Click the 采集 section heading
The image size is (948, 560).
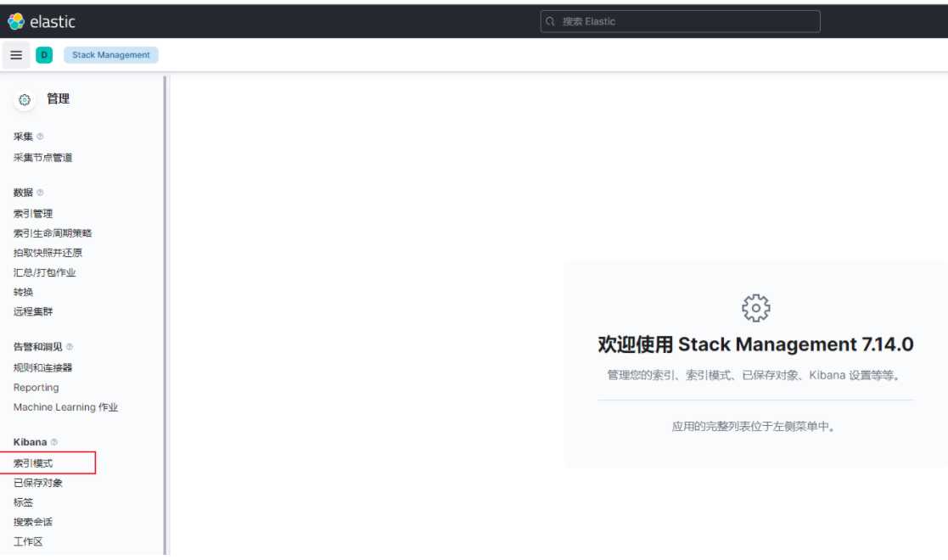[x=24, y=137]
